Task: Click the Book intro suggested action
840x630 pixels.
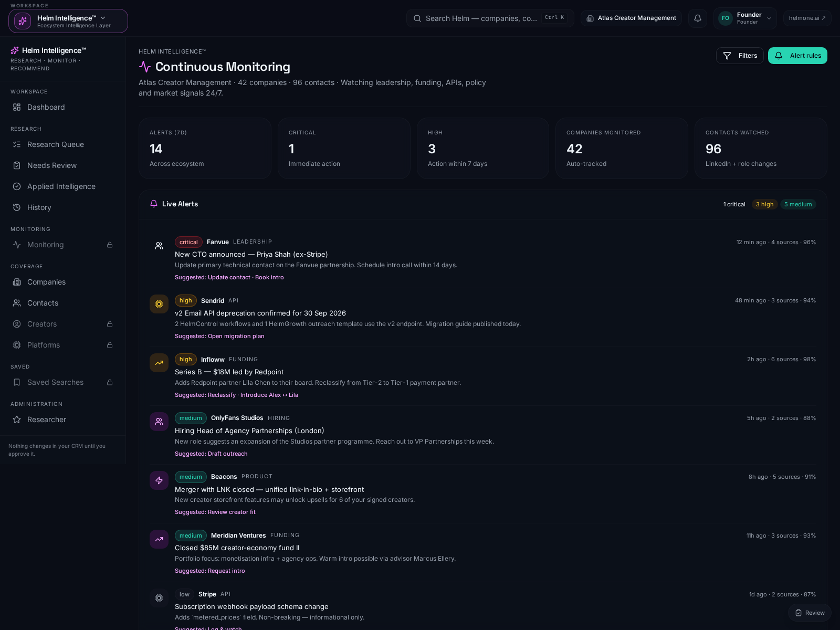Action: click(269, 277)
